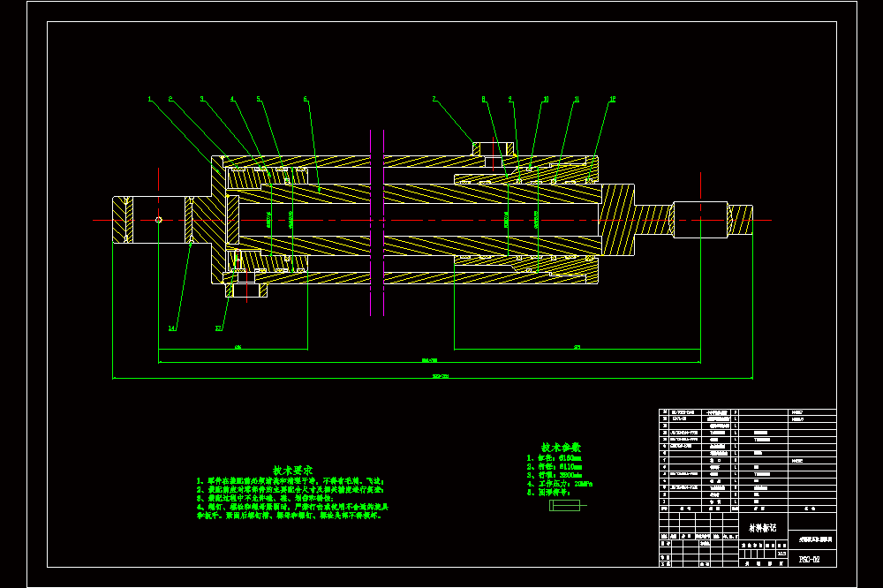This screenshot has height=588, width=883.
Task: Select the third technical requirement line
Action: tap(265, 499)
